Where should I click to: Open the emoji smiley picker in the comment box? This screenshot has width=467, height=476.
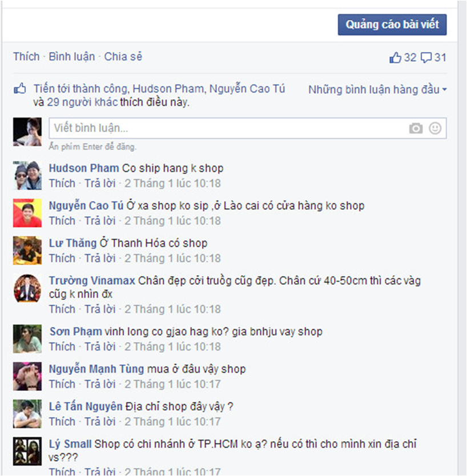pyautogui.click(x=435, y=128)
